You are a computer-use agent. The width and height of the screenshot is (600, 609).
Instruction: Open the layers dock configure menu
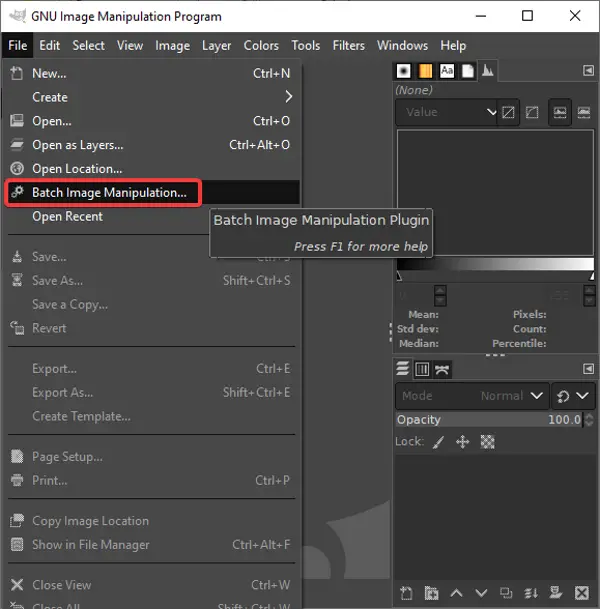tap(588, 369)
